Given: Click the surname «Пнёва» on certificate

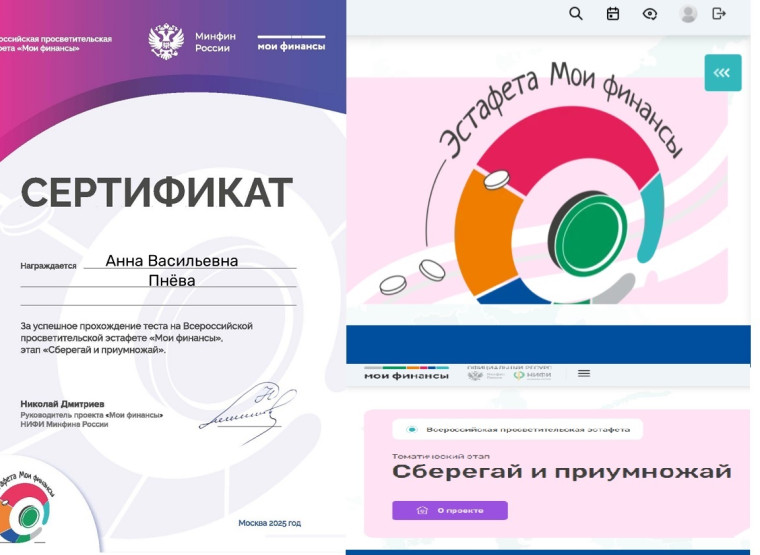Looking at the screenshot, I should 172,280.
